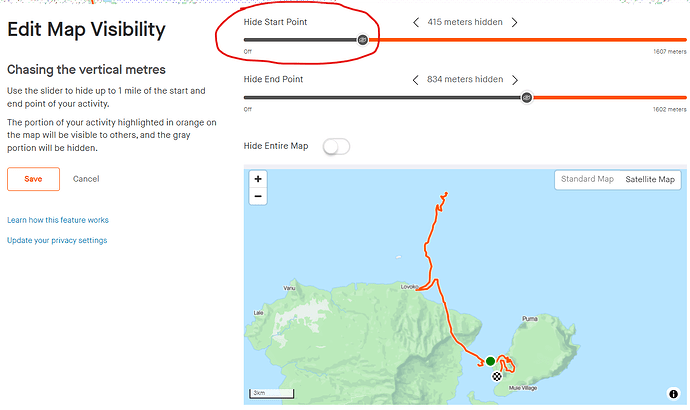Click the checkered finish marker on map
Screen dimensions: 690x410
497,376
